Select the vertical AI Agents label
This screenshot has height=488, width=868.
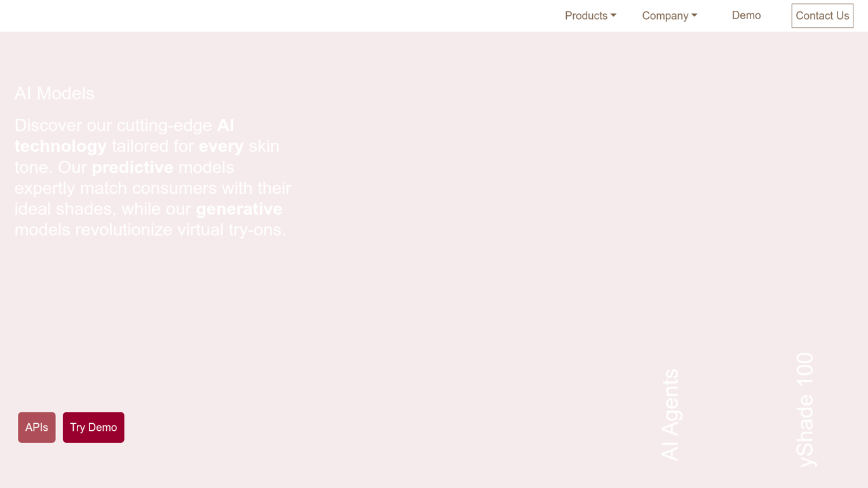[671, 413]
